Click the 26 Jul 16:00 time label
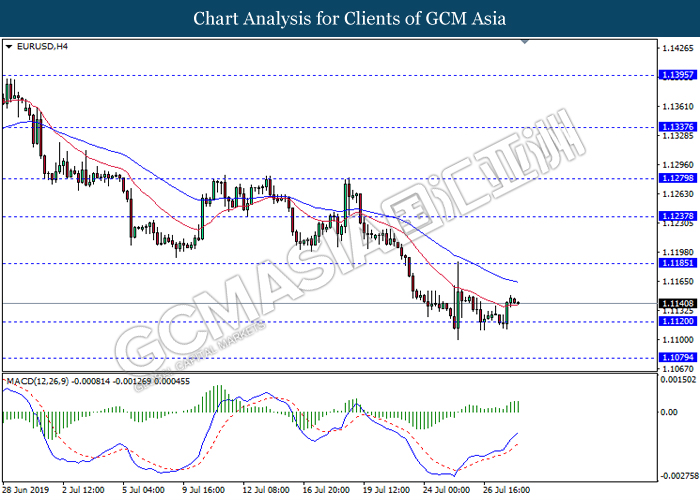Image resolution: width=700 pixels, height=500 pixels. pos(507,490)
